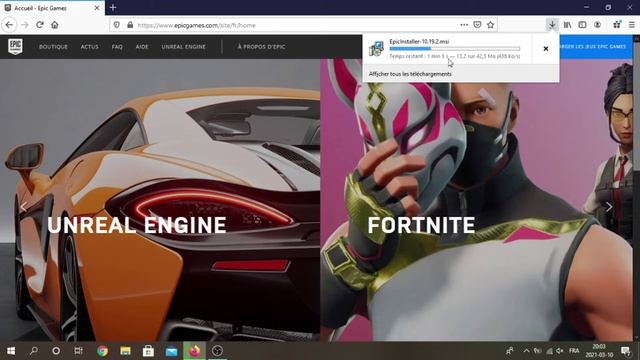Cancel the EpicInstaller download
Image resolution: width=640 pixels, height=360 pixels.
(x=546, y=49)
